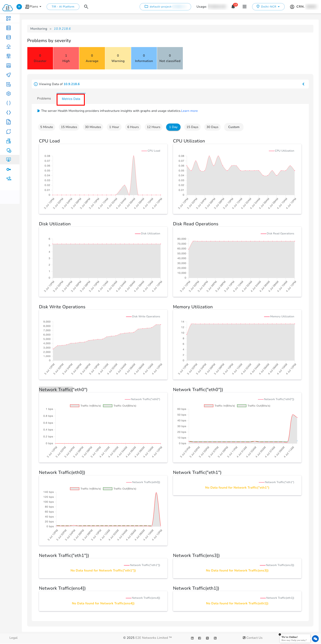Open the Settings gear icon in sidebar

[9, 94]
